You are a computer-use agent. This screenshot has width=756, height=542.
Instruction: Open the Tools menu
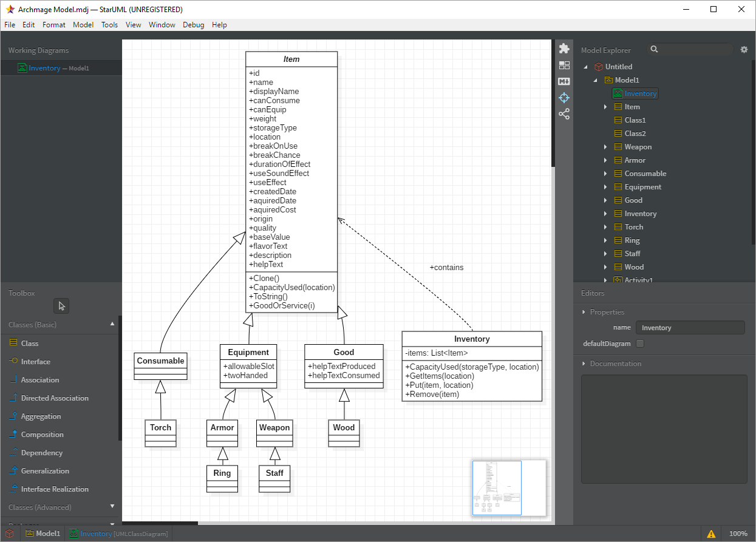coord(110,25)
